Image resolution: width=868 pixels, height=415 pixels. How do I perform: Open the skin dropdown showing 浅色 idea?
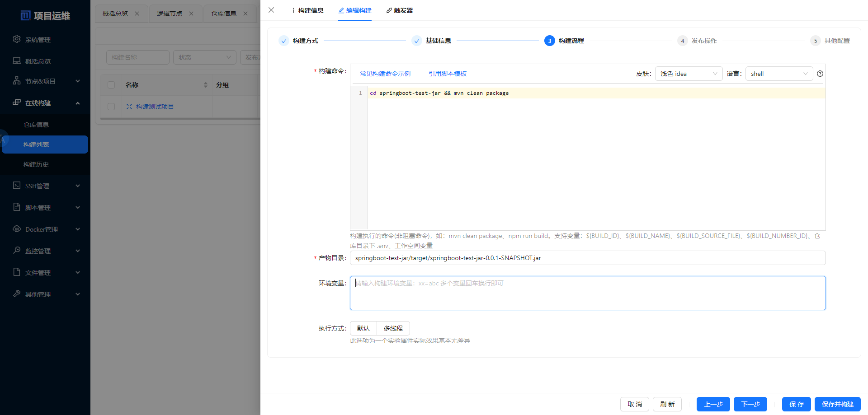pos(688,74)
